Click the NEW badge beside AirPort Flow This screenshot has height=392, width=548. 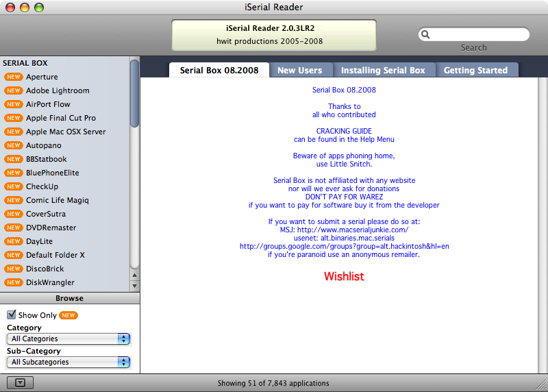13,104
